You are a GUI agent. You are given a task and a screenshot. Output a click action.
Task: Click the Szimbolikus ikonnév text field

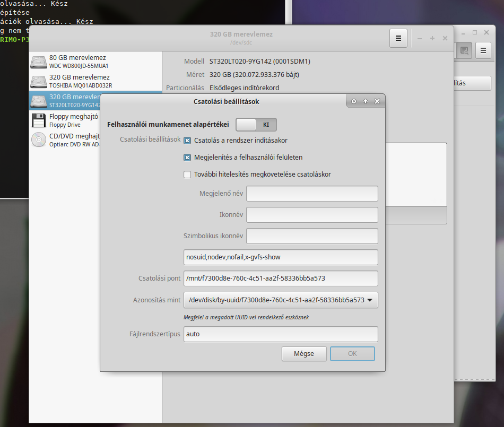[312, 236]
